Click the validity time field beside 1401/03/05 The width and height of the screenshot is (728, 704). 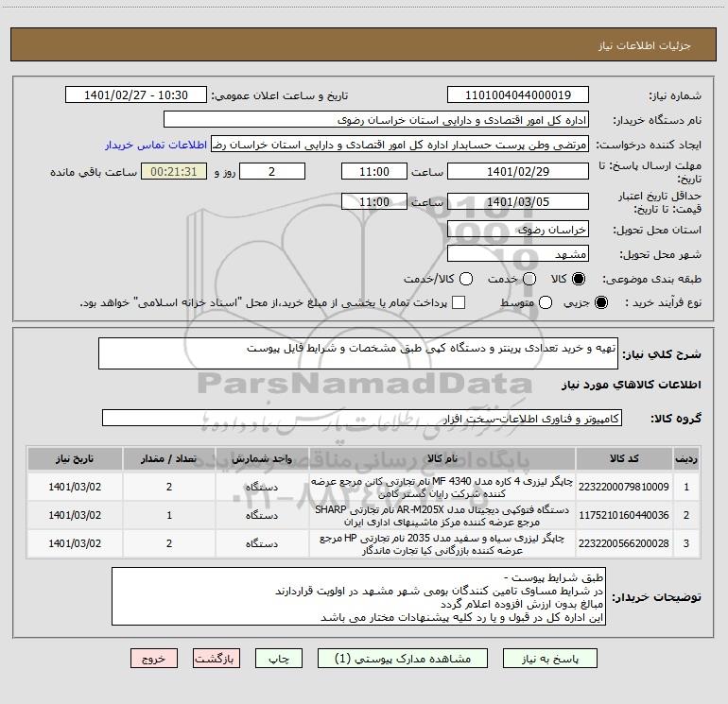pyautogui.click(x=374, y=201)
